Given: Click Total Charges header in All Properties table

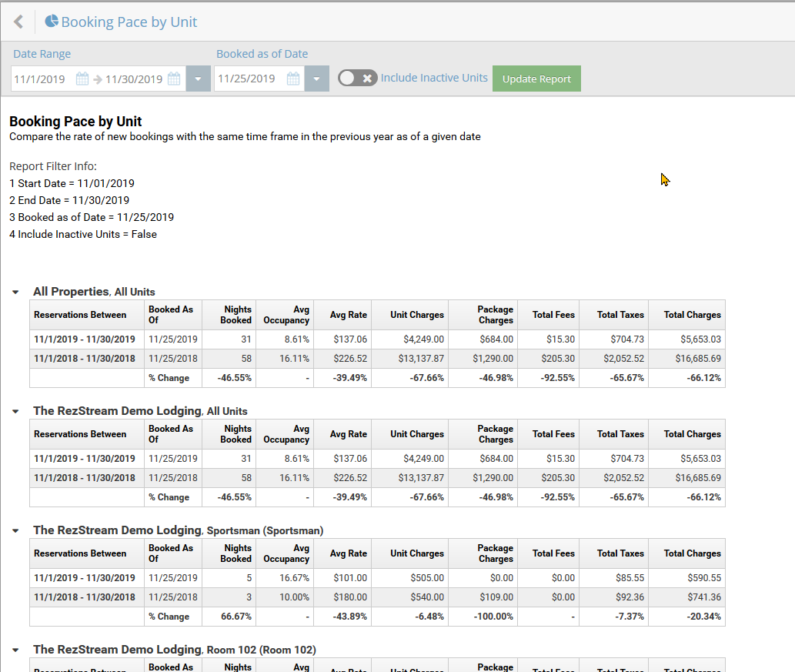Looking at the screenshot, I should point(692,315).
